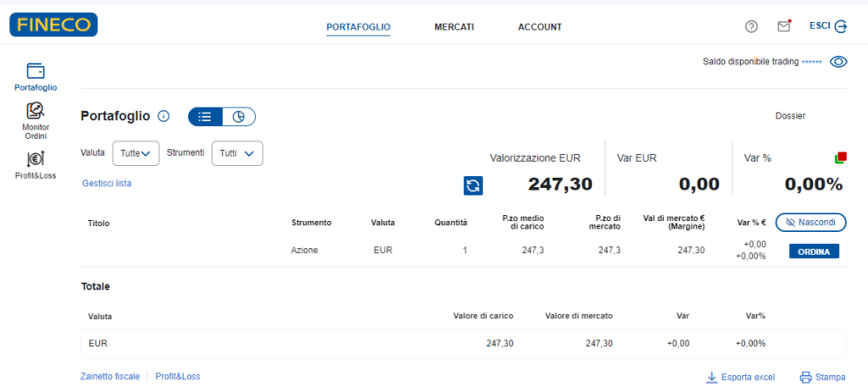Expand the Strumenti dropdown

[x=236, y=153]
